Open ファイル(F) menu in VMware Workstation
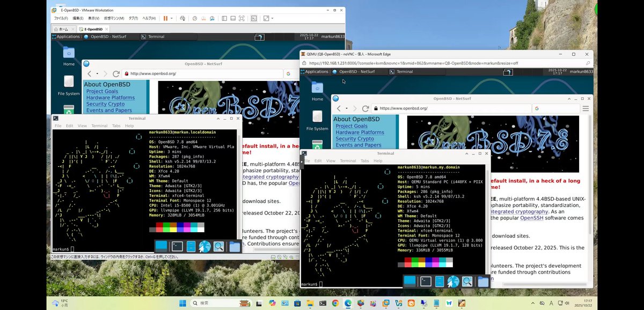Screen dimensions: 644x310 (61, 18)
